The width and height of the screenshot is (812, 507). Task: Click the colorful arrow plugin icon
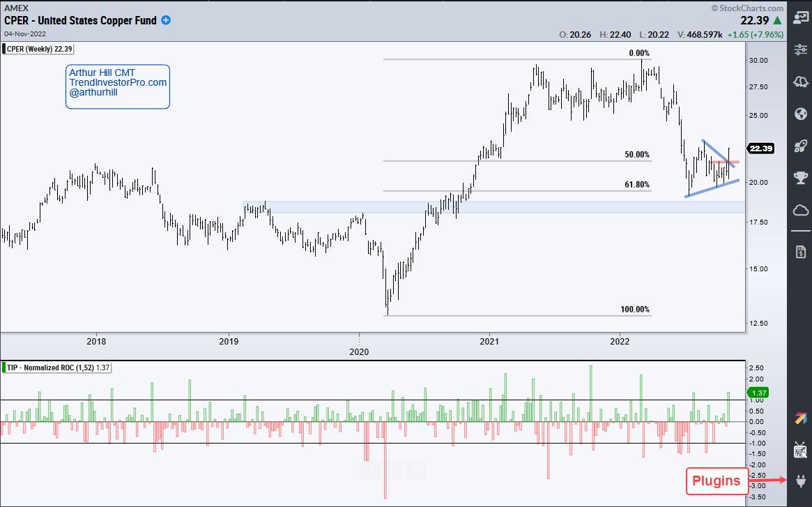pos(799,418)
